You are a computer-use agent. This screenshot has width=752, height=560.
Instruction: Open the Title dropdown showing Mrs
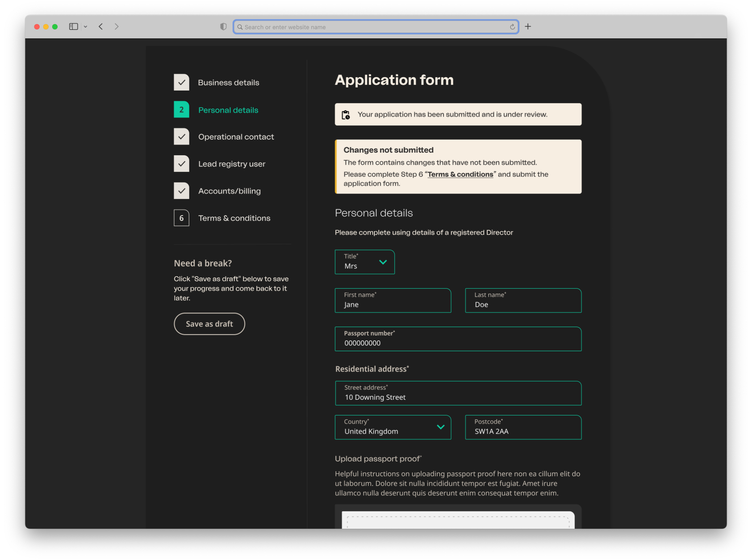coord(364,262)
